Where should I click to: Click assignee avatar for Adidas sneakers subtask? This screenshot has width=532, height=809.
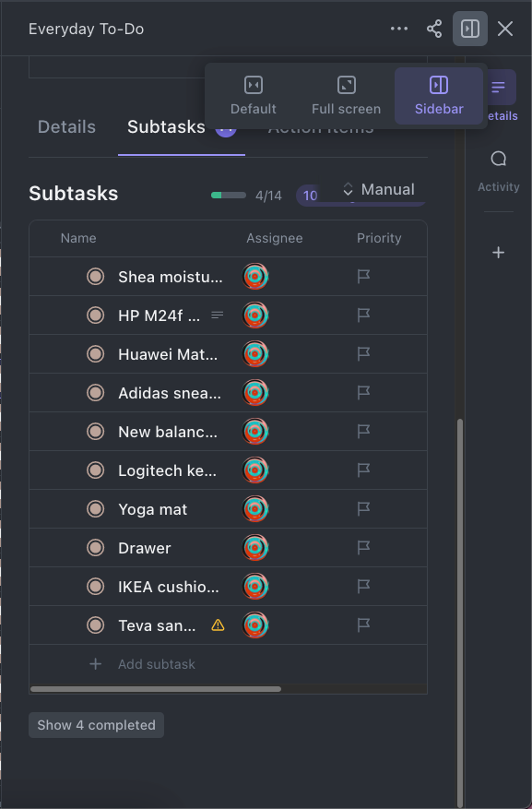(255, 393)
